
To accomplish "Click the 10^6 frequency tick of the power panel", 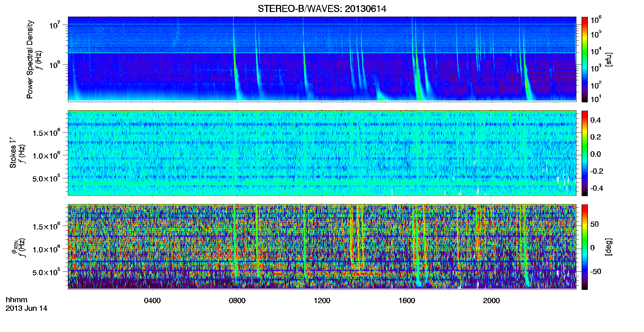I will pos(55,65).
